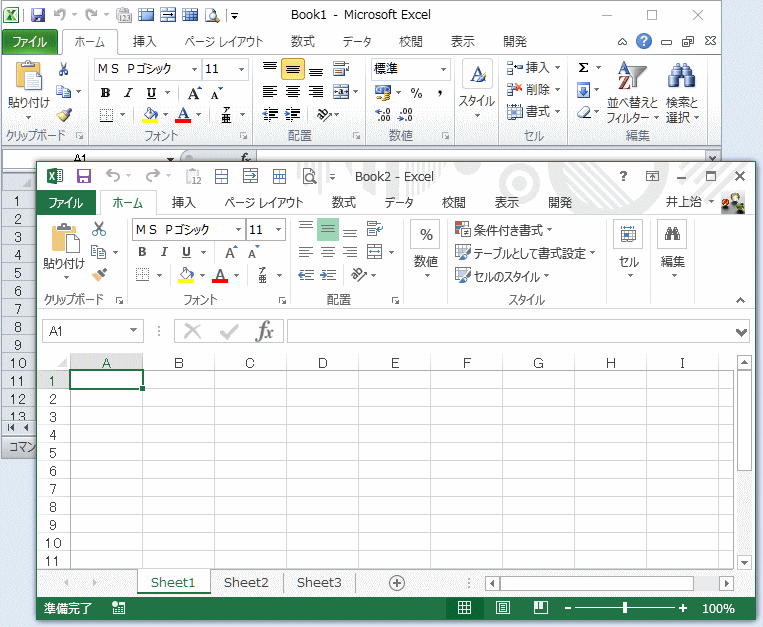763x627 pixels.
Task: Click 貼り付け Paste button in Book2
Action: pos(64,252)
